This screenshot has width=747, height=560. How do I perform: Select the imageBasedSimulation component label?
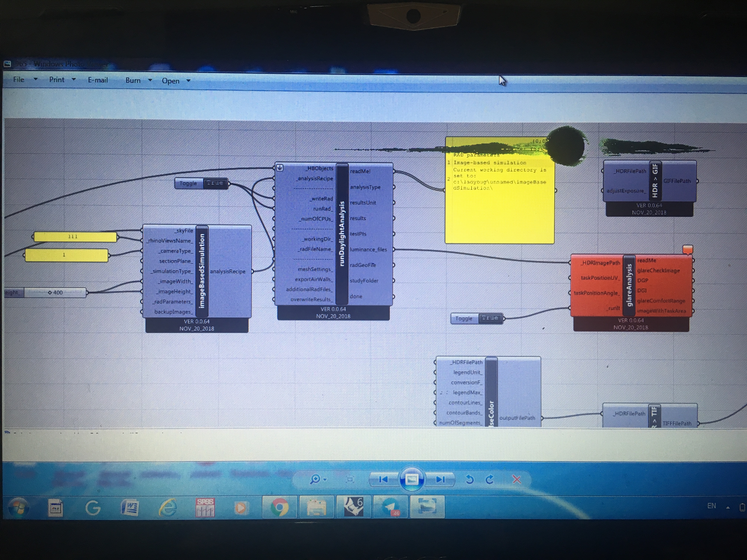[202, 271]
